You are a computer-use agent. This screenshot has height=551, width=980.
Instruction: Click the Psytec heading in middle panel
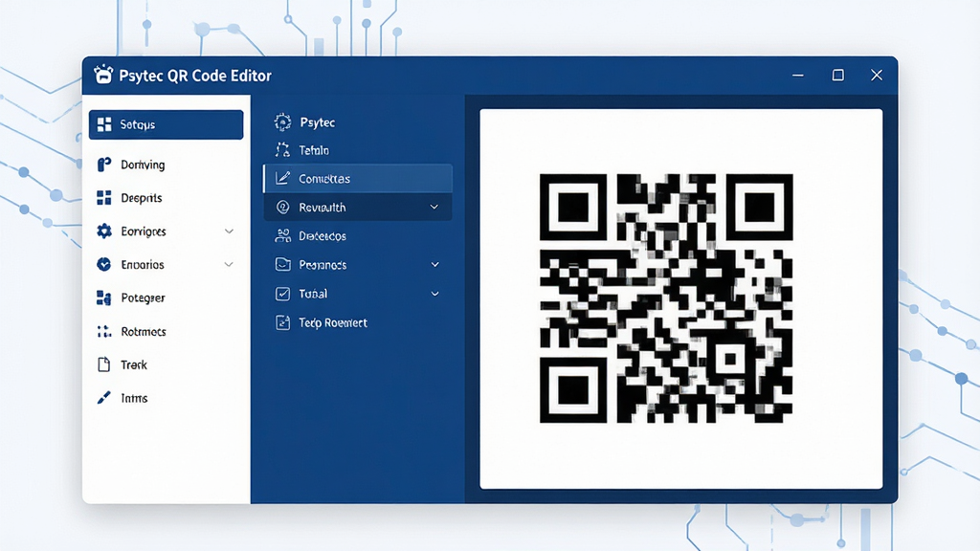[x=318, y=122]
